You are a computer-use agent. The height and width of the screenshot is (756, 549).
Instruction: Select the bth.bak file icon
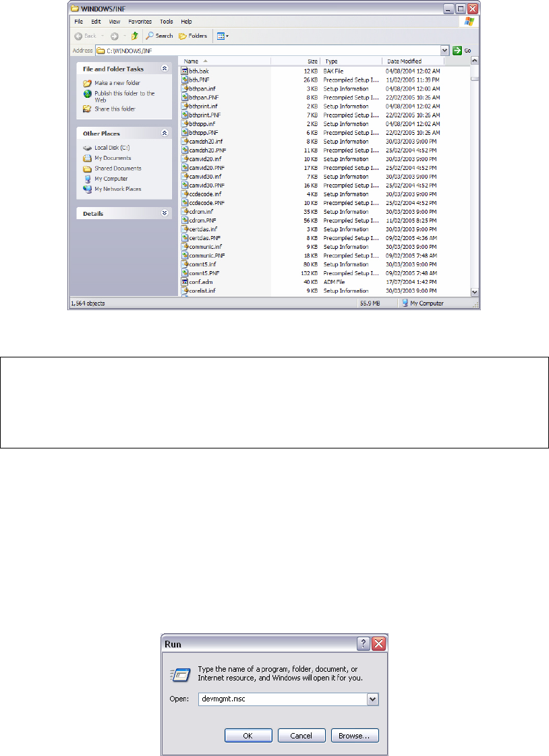pyautogui.click(x=185, y=71)
